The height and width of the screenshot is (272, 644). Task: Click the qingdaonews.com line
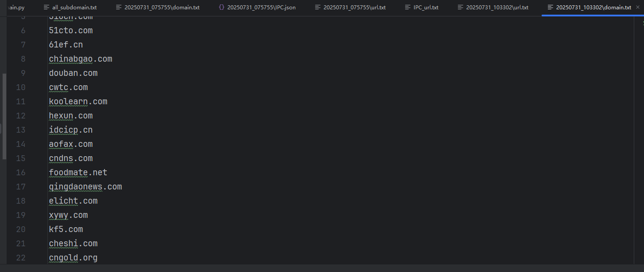click(86, 187)
